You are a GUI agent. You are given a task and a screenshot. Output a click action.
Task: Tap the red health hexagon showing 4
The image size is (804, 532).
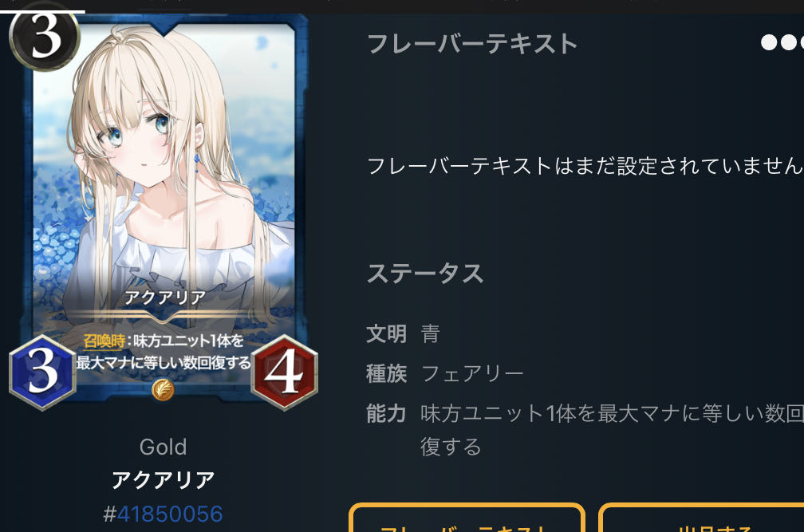click(284, 372)
